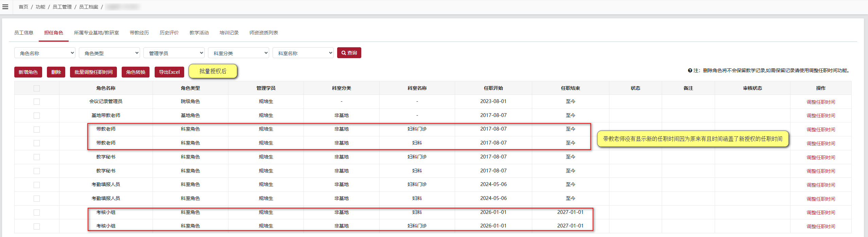Click the 查询 search button
Image resolution: width=868 pixels, height=237 pixels.
(x=349, y=53)
